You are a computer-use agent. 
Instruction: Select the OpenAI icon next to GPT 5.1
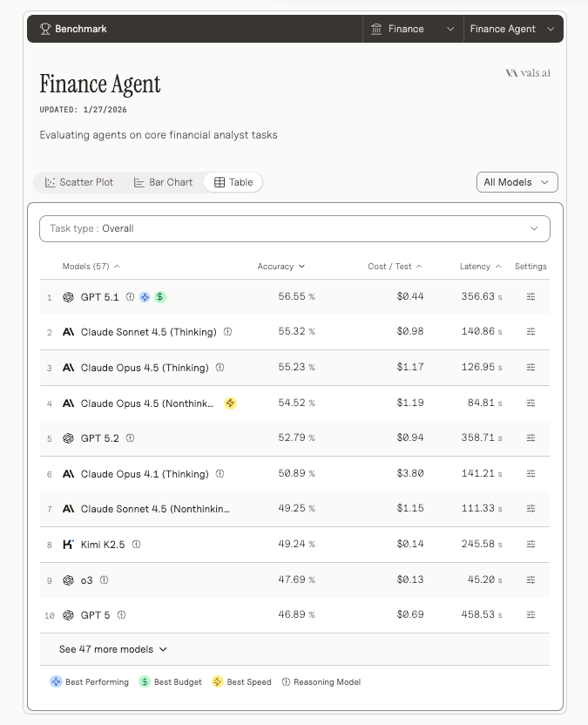[x=68, y=297]
